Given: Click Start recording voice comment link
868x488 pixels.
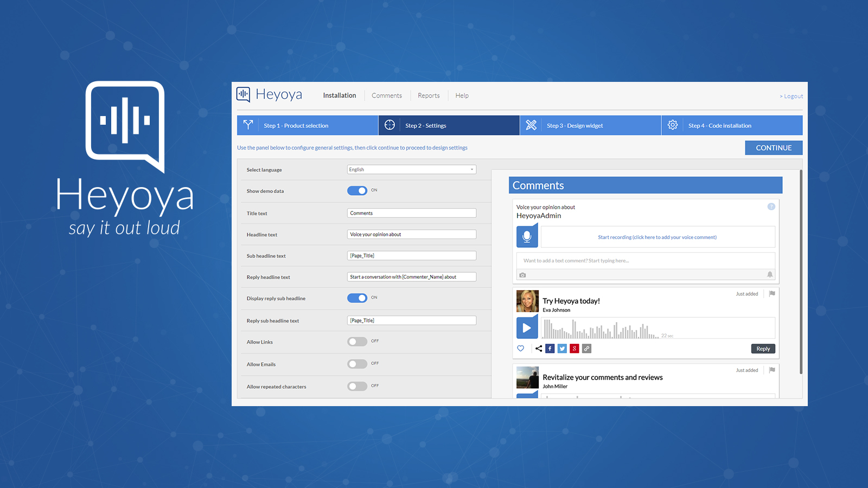Looking at the screenshot, I should point(658,237).
